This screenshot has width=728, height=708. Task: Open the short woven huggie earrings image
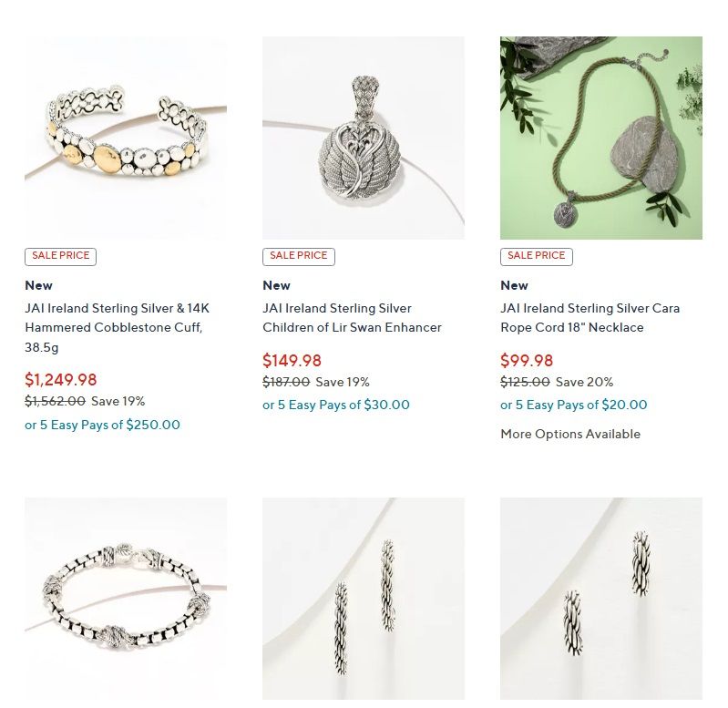coord(601,599)
